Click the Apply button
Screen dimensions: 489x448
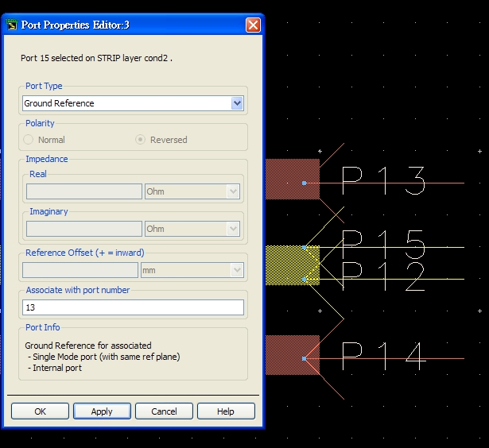[x=102, y=411]
